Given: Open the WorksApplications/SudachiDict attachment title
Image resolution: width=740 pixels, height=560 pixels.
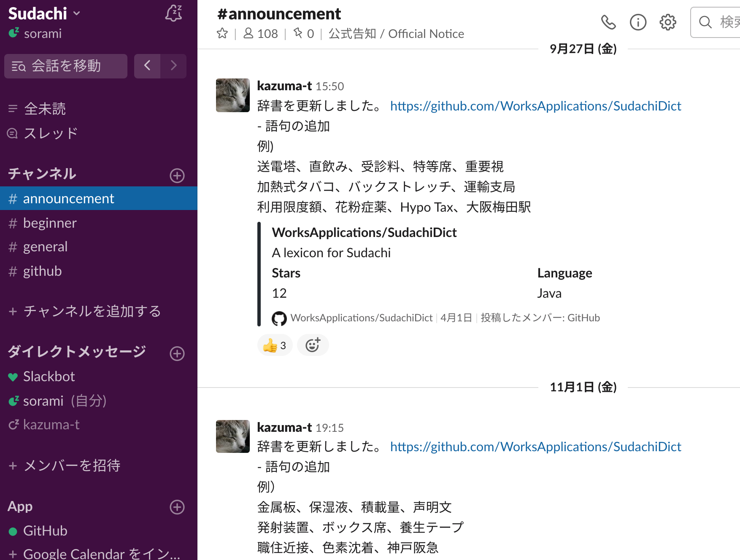Looking at the screenshot, I should [x=365, y=232].
